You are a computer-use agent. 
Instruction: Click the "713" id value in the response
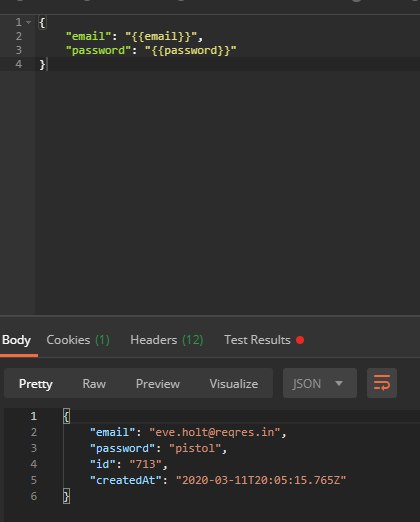click(146, 464)
